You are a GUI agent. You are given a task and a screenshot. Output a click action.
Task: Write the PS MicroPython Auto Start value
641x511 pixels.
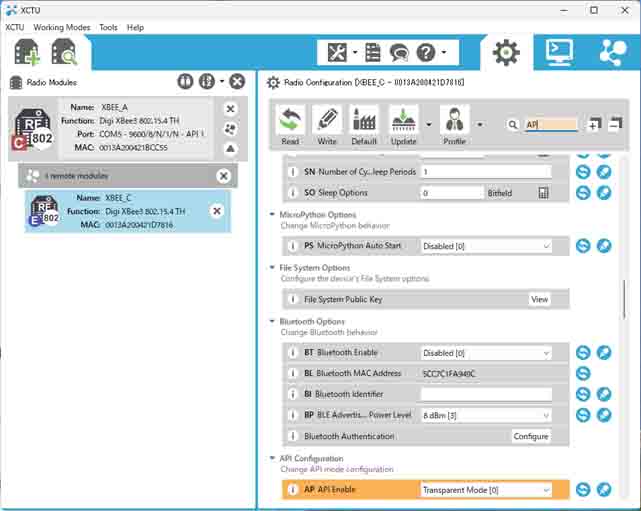[604, 246]
